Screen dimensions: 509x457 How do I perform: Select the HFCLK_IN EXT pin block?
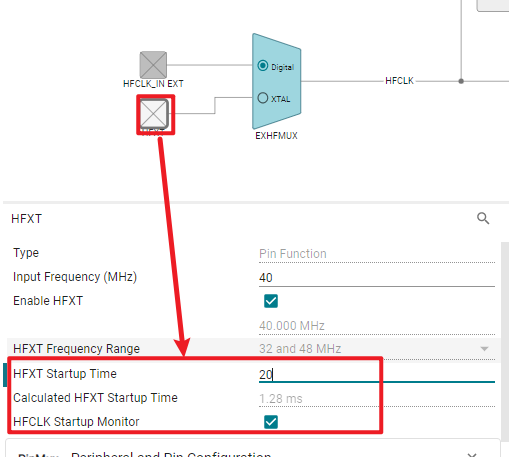[153, 65]
